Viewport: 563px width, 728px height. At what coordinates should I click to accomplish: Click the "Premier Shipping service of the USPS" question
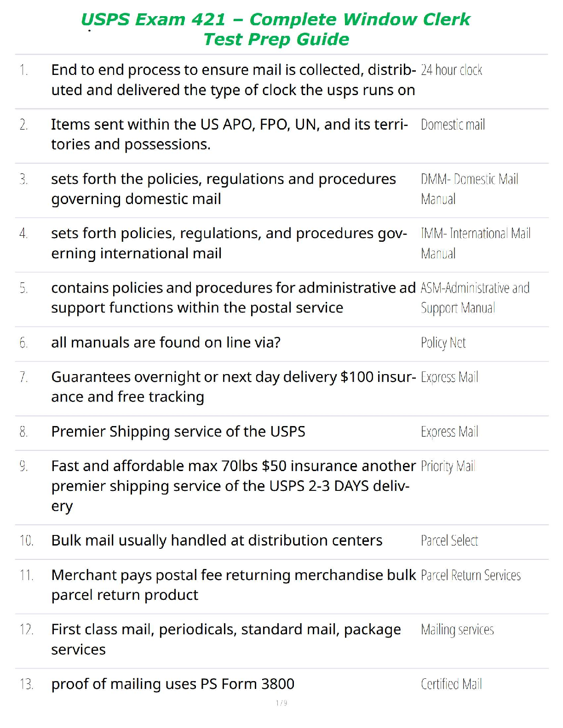tap(178, 432)
